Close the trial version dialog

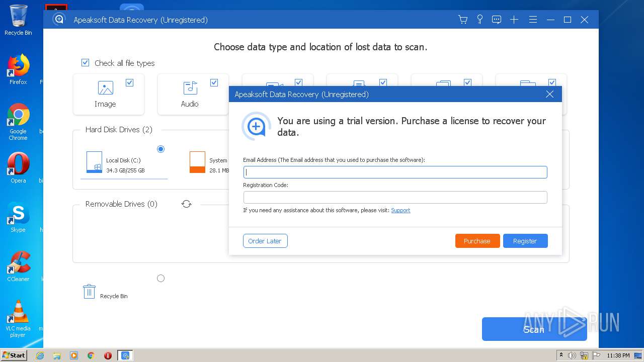click(550, 94)
